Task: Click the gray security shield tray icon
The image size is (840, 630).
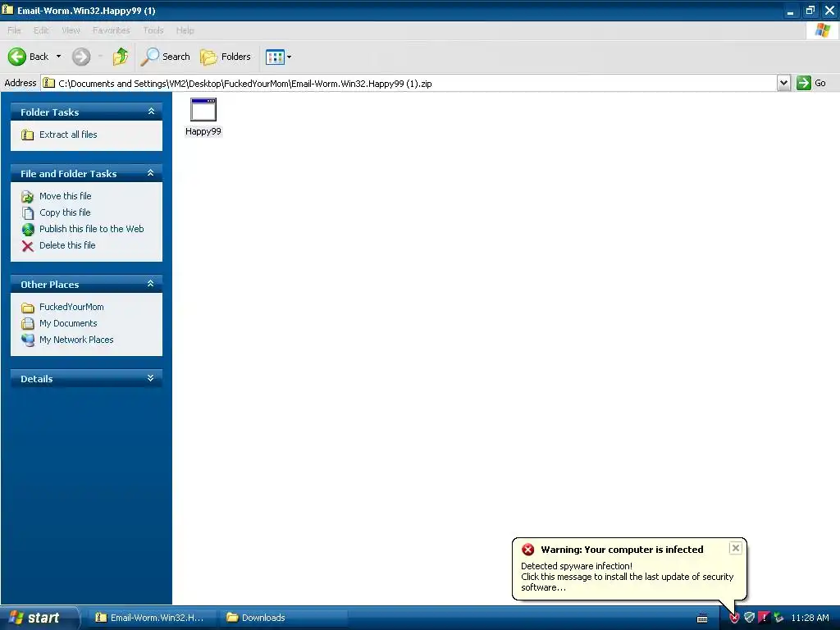Action: click(x=750, y=618)
